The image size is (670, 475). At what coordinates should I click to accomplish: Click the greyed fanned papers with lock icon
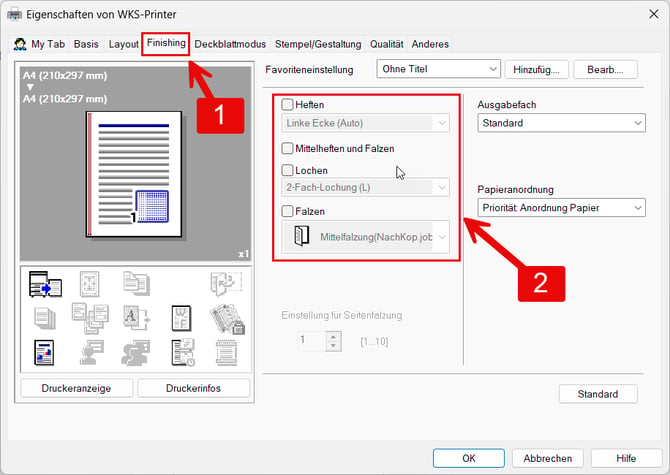point(227,319)
